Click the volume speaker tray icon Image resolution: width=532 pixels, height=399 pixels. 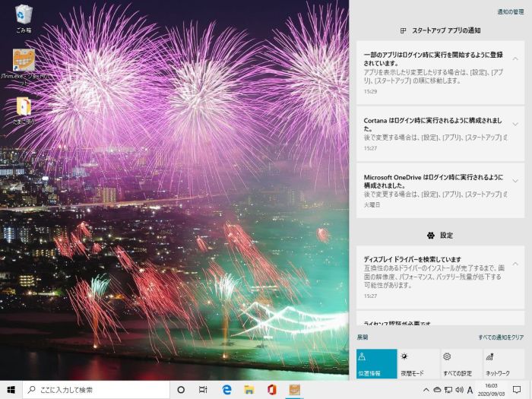pos(459,390)
